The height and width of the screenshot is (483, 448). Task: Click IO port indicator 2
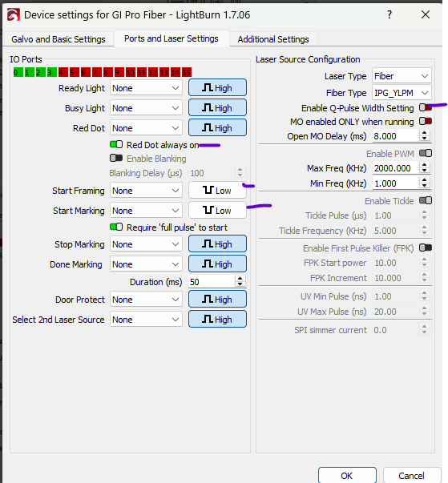pyautogui.click(x=40, y=72)
